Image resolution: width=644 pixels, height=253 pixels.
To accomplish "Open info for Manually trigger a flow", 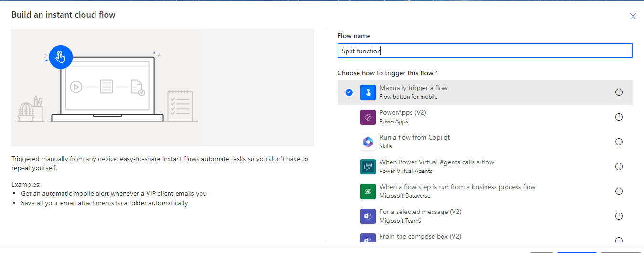I will point(619,92).
